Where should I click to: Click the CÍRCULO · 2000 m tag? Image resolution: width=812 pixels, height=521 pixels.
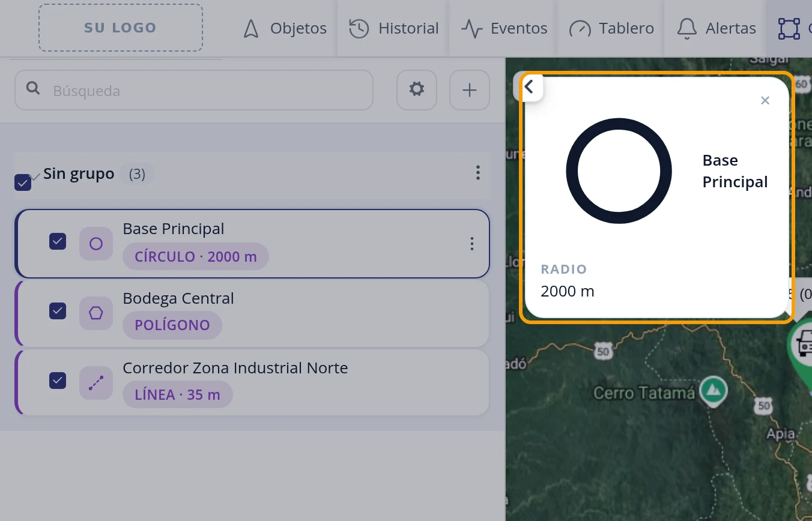[196, 257]
